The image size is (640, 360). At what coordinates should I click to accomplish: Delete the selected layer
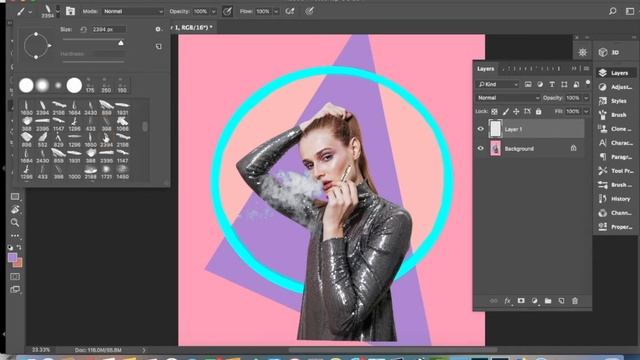tap(575, 301)
